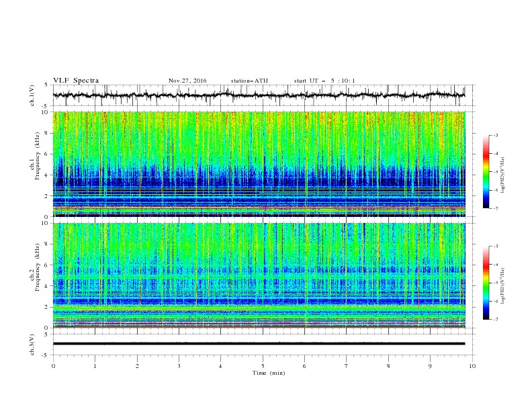Click the ch.1 frequency axis tick "8"

[47, 133]
